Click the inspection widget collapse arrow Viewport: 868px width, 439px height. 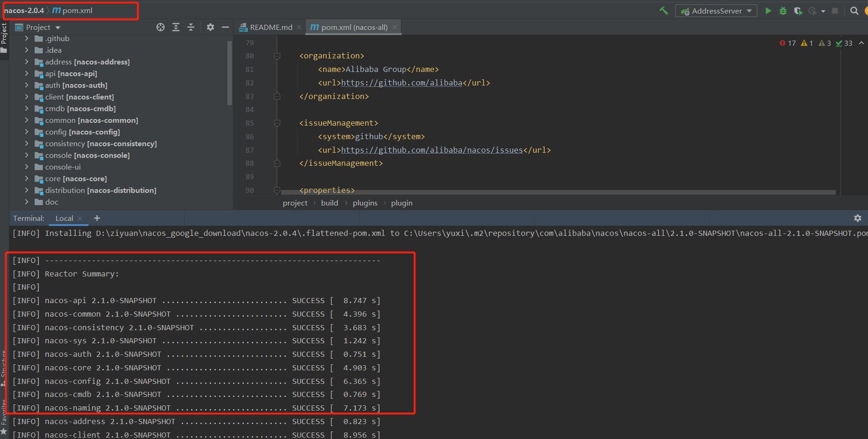point(861,43)
